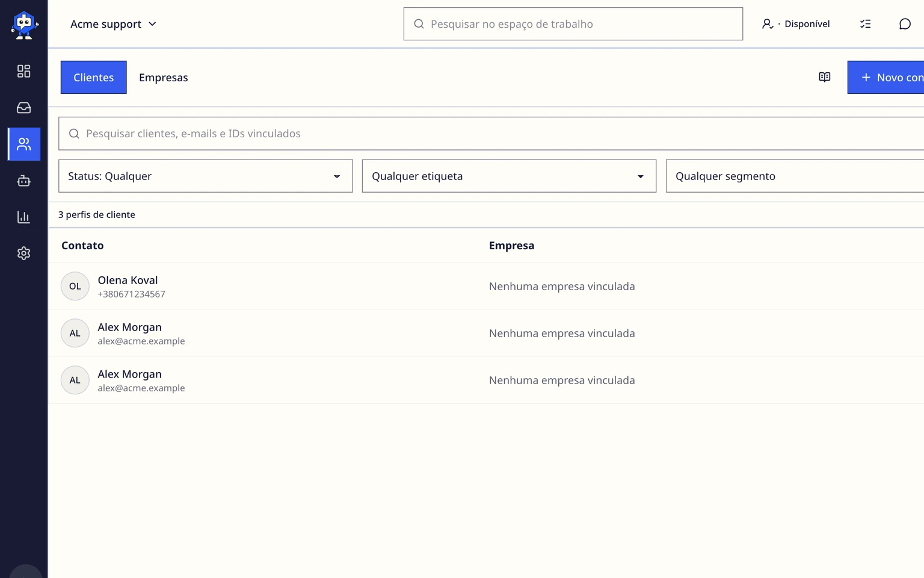Click the OL avatar for Olena Koval
Viewport: 924px width, 578px height.
[75, 286]
